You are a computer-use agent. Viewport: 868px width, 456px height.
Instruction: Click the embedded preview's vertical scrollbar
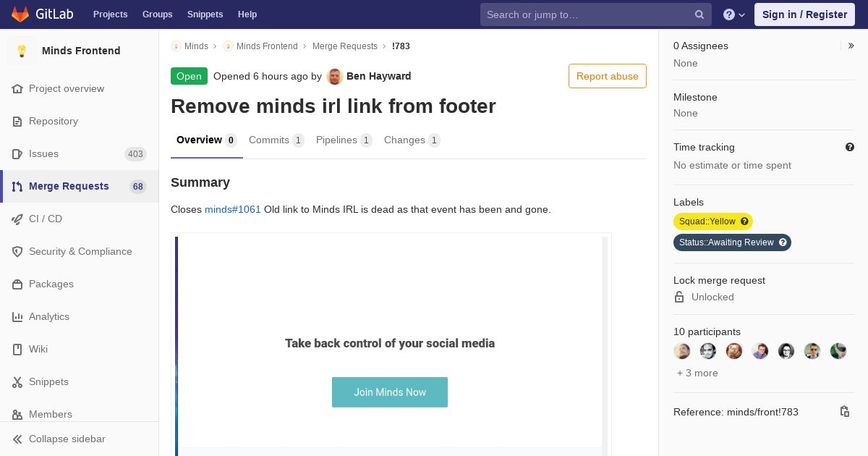coord(605,346)
